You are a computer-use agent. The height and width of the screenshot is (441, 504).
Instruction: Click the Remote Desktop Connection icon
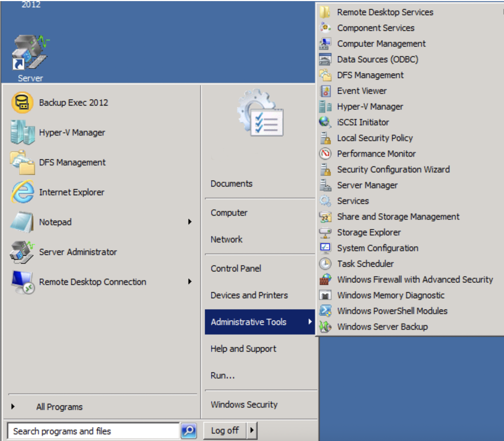pos(22,282)
